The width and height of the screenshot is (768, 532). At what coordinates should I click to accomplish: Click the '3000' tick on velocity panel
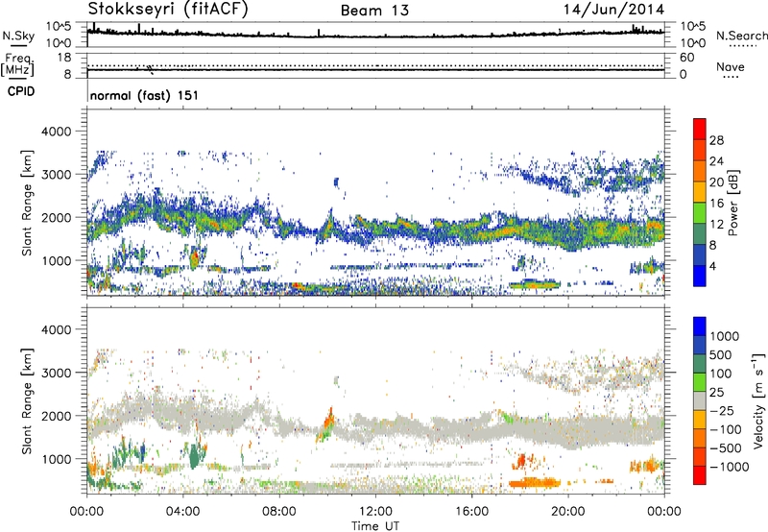pyautogui.click(x=56, y=373)
